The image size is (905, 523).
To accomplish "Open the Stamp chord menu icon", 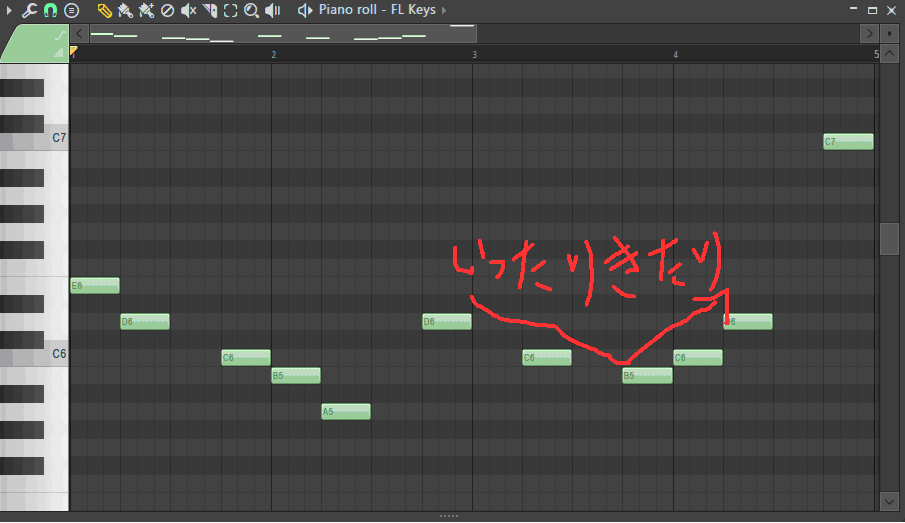I will pos(72,10).
